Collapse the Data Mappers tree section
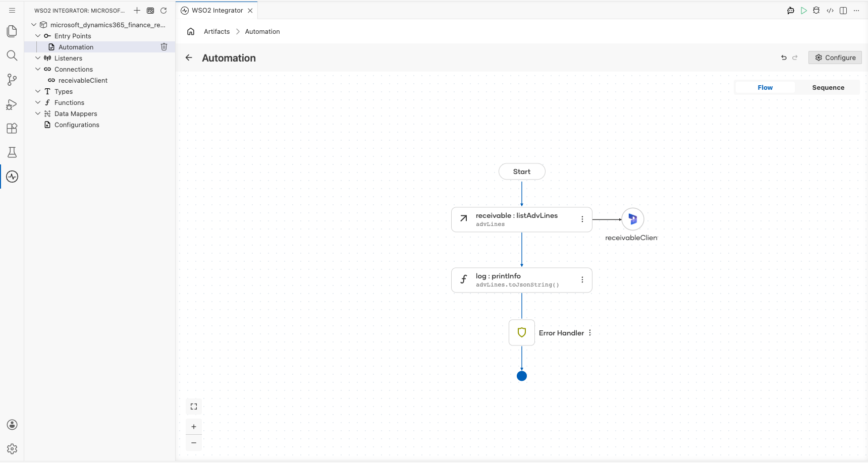 [38, 113]
